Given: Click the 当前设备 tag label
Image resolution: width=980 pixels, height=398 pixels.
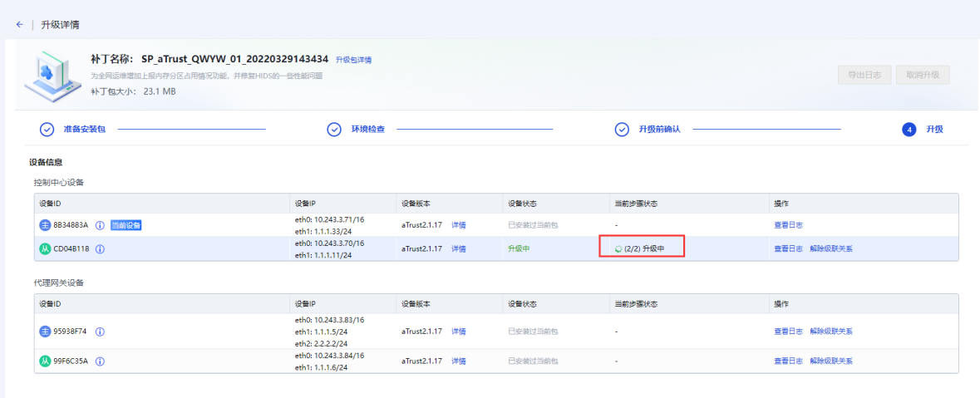Looking at the screenshot, I should (x=126, y=225).
